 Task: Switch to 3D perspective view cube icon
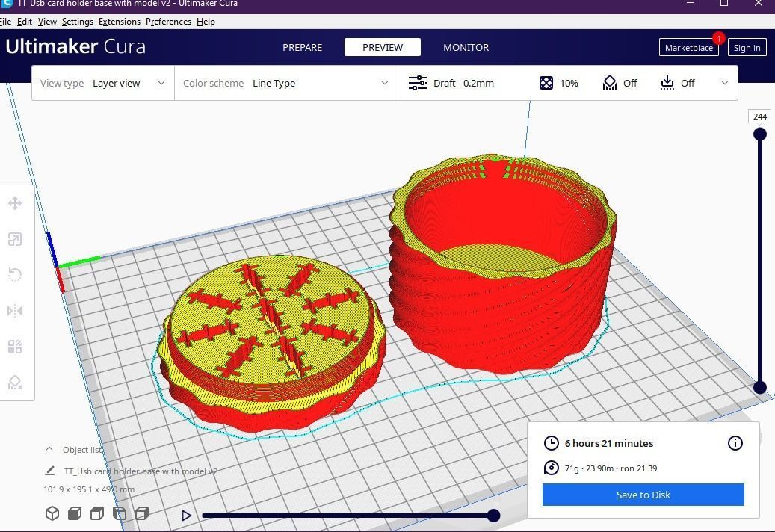(52, 514)
